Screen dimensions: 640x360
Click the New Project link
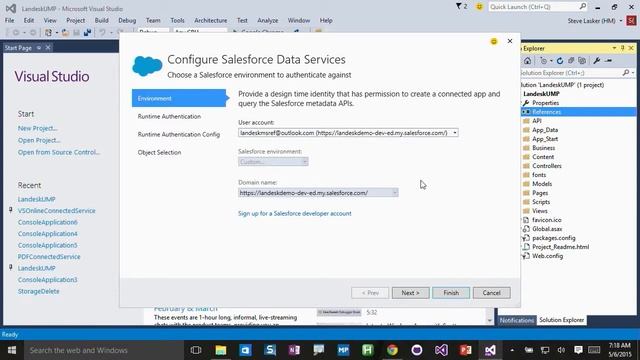point(38,128)
